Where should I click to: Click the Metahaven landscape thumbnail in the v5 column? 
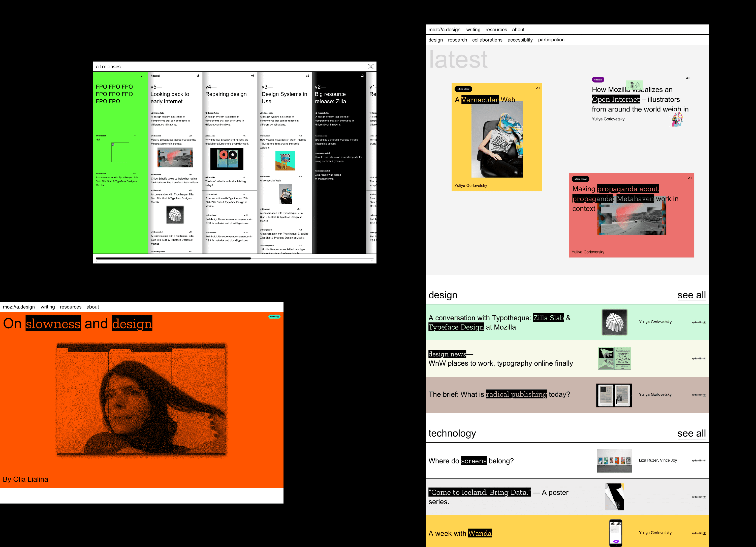coord(175,157)
